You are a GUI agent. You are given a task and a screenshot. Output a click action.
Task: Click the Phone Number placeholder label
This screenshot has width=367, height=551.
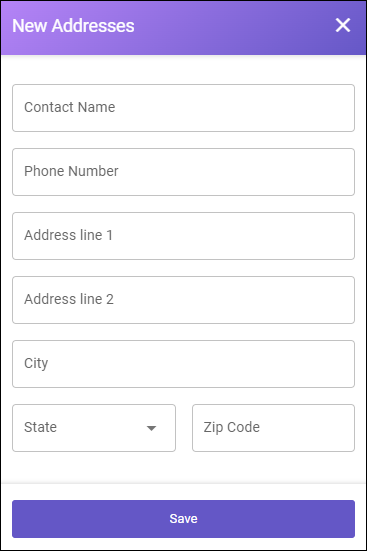click(71, 171)
